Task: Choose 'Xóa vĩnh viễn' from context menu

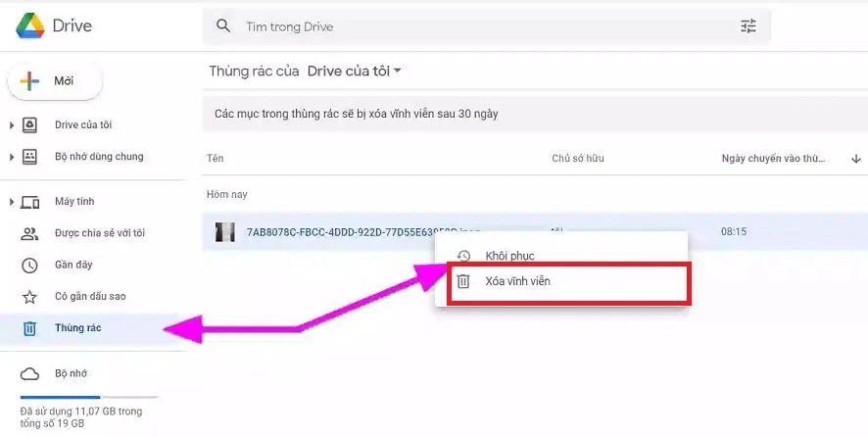Action: [517, 281]
